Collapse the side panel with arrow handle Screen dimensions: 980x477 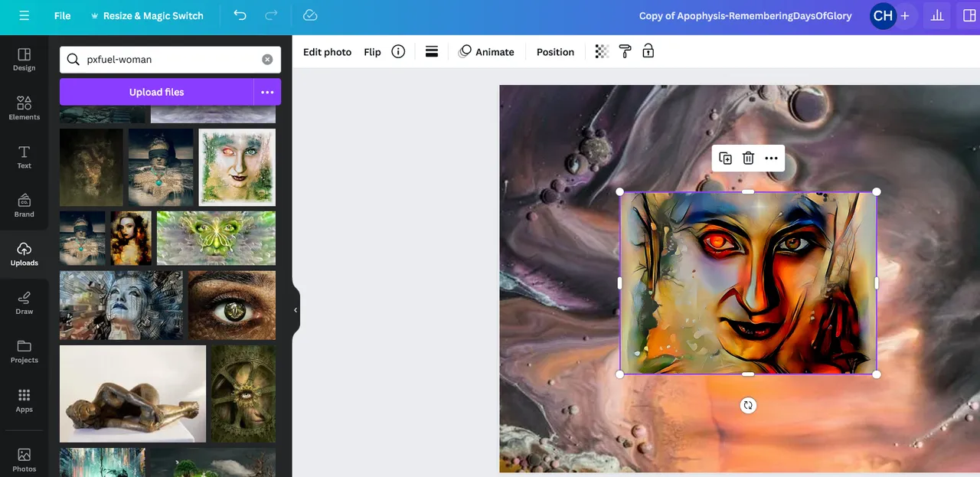(x=296, y=310)
